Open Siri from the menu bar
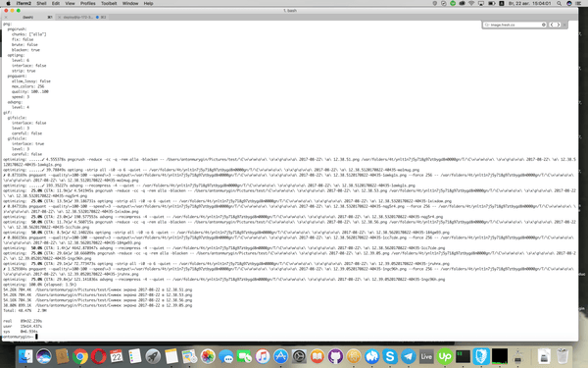Viewport: 588px width, 368px height. pos(568,3)
